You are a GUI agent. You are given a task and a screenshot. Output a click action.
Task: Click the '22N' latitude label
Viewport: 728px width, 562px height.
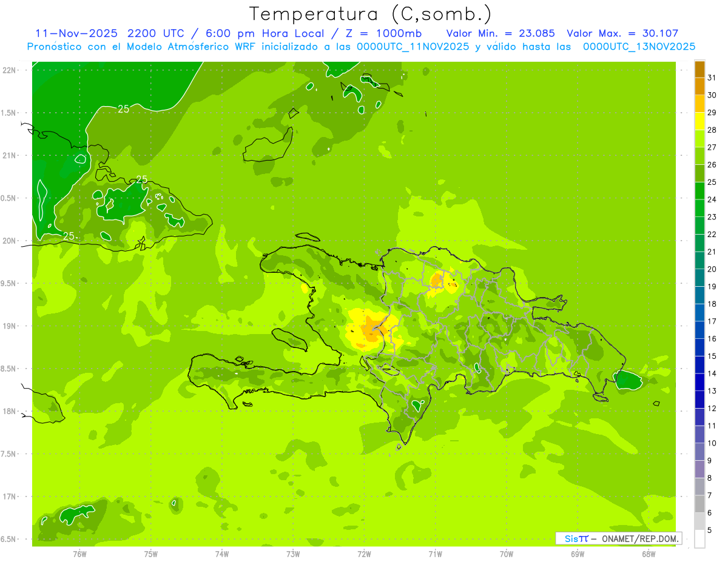[x=10, y=70]
